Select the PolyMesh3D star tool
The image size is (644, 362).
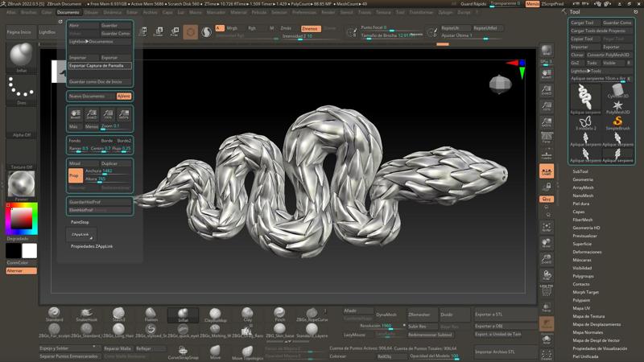(x=617, y=108)
